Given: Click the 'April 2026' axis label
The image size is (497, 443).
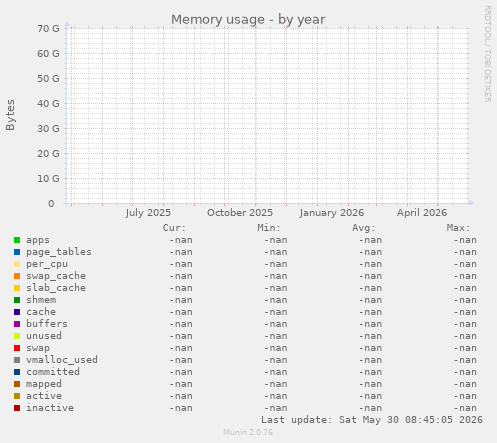Looking at the screenshot, I should pos(422,213).
